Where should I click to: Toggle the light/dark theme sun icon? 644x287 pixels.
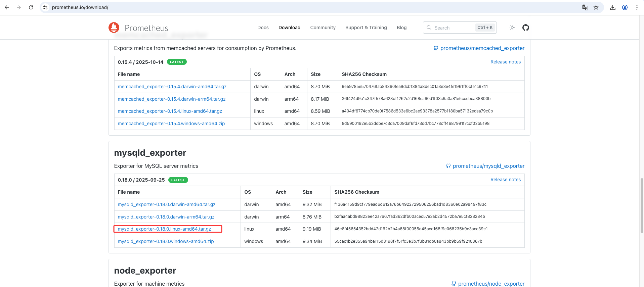coord(512,28)
